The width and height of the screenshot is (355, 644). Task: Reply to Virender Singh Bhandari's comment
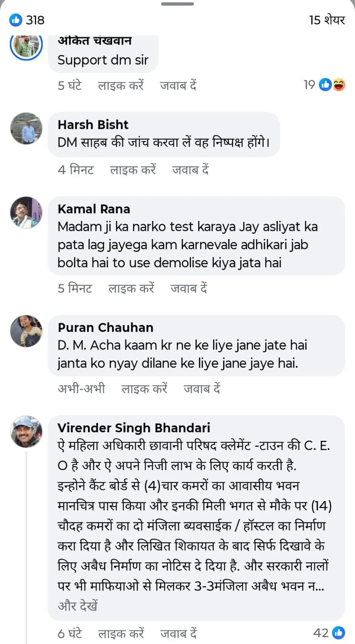click(179, 634)
